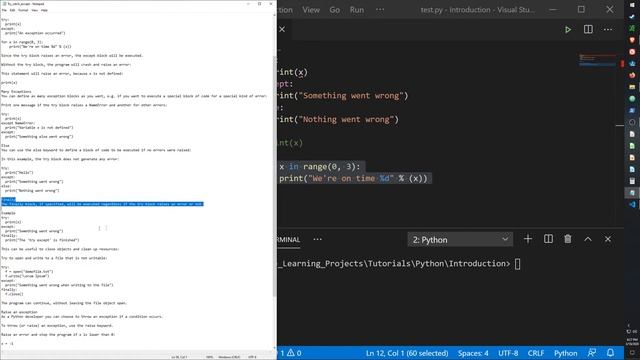Kill the terminal using the trash icon
This screenshot has width=640, height=360.
pyautogui.click(x=568, y=239)
